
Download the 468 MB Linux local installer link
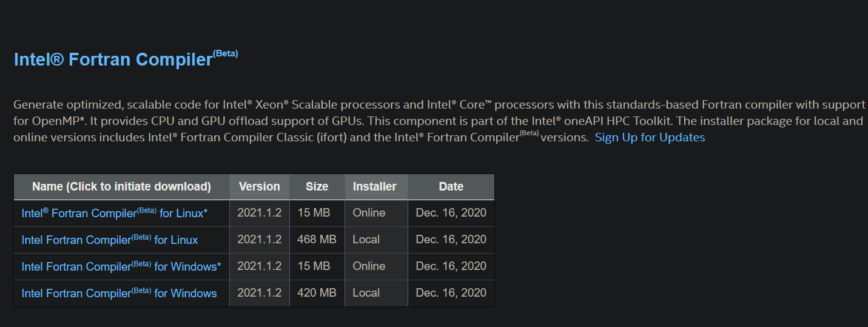point(110,240)
